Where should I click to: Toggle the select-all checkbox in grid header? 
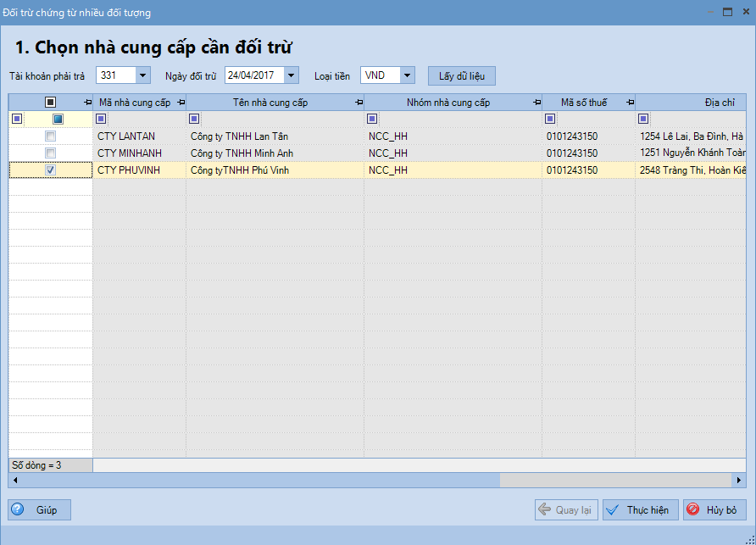(x=51, y=103)
